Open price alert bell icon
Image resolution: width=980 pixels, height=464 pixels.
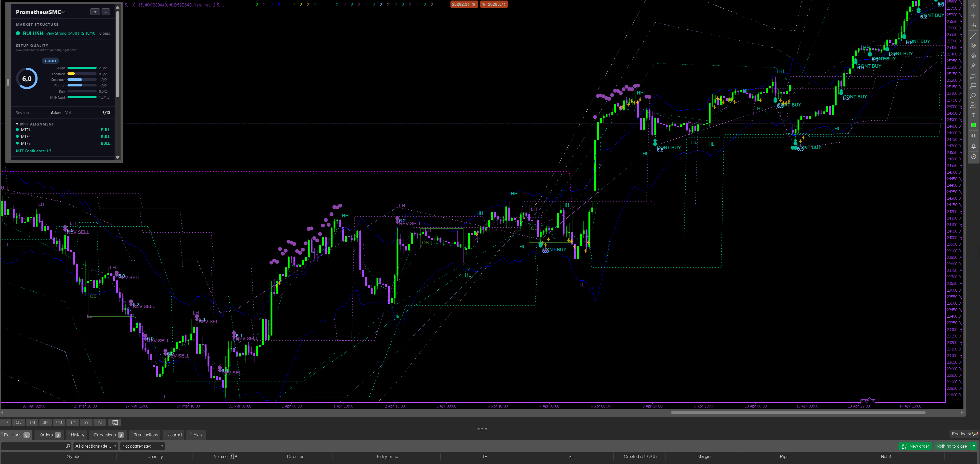pos(973,146)
